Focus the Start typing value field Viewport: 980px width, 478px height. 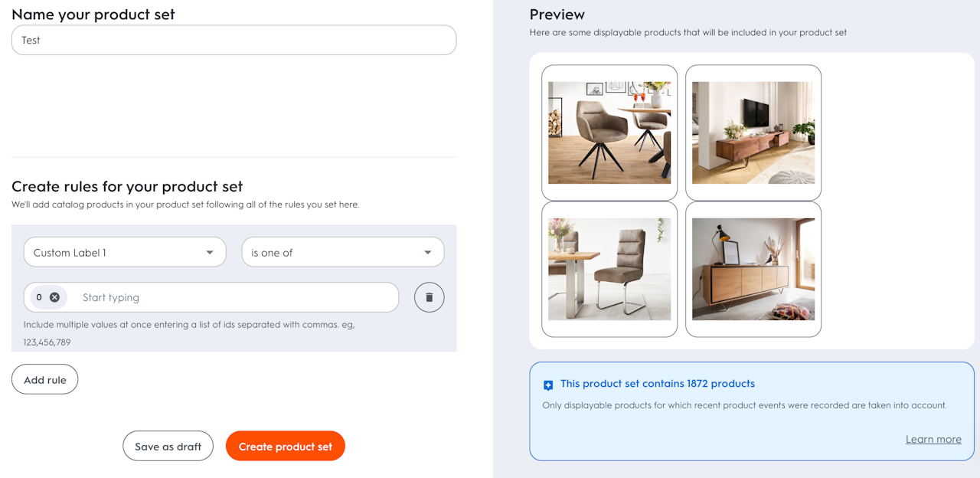[237, 297]
